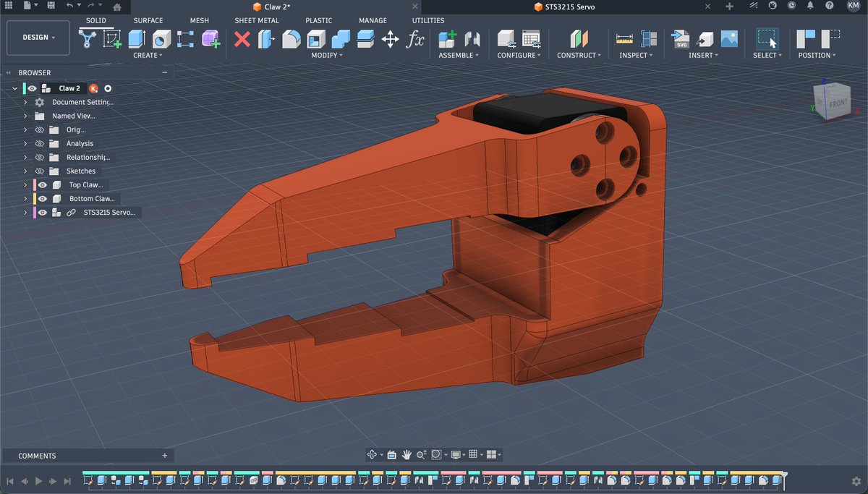
Task: Toggle visibility of the Bottom Claw component
Action: tap(42, 198)
